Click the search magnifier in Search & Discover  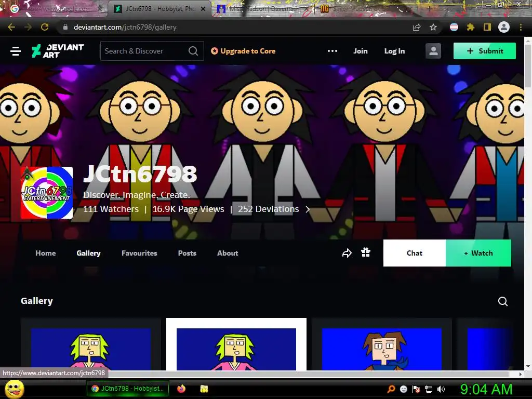[x=193, y=51]
